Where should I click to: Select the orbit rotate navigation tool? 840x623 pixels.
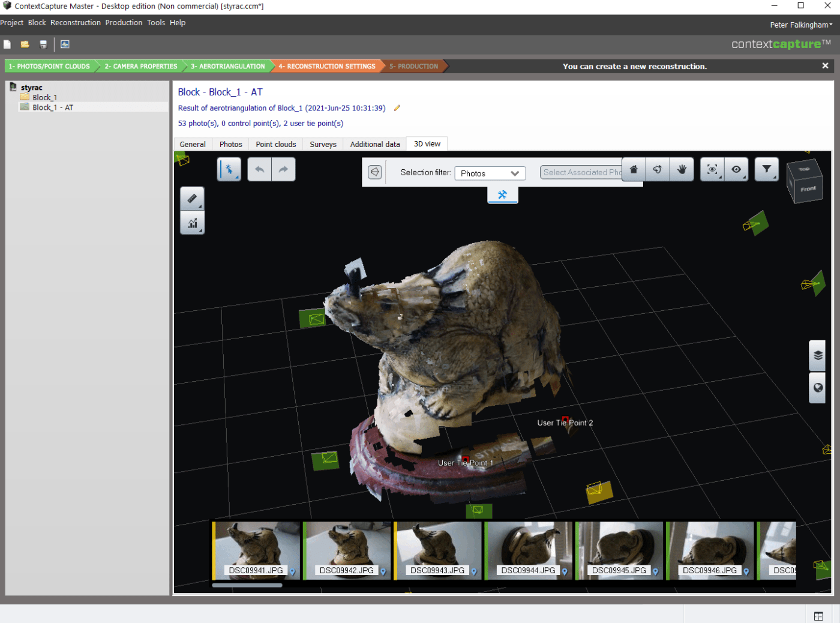click(658, 170)
